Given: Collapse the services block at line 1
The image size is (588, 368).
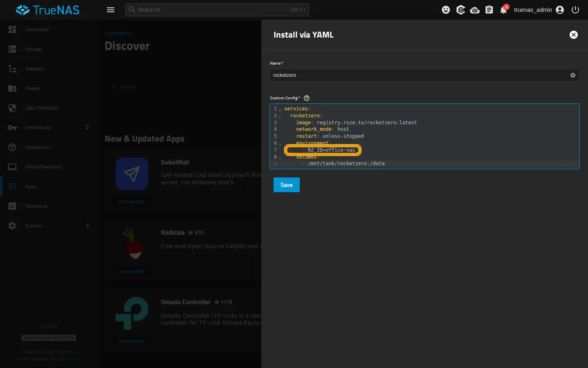Looking at the screenshot, I should (x=280, y=109).
